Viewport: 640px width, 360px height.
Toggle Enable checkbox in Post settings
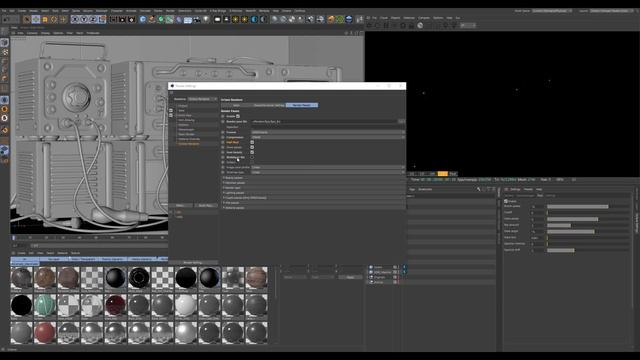tap(506, 201)
